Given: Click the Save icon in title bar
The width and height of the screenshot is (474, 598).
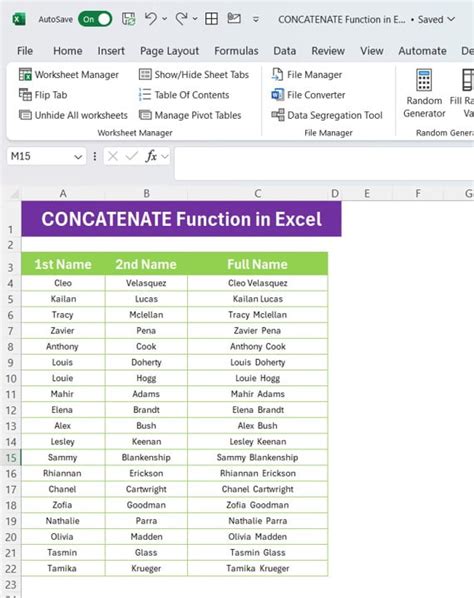Looking at the screenshot, I should pyautogui.click(x=129, y=19).
